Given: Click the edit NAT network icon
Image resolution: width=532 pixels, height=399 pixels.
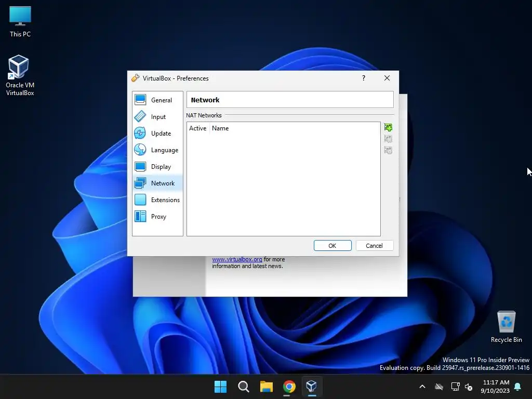Looking at the screenshot, I should coord(388,150).
